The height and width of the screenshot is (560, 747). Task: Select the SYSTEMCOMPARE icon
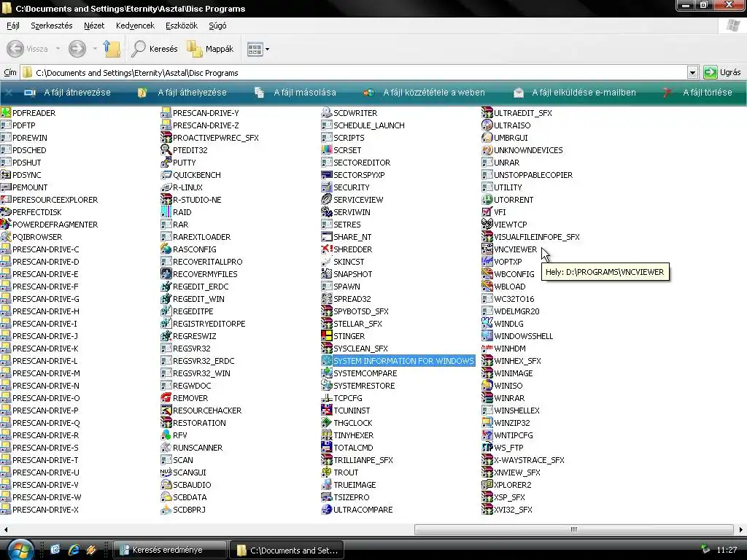(326, 373)
